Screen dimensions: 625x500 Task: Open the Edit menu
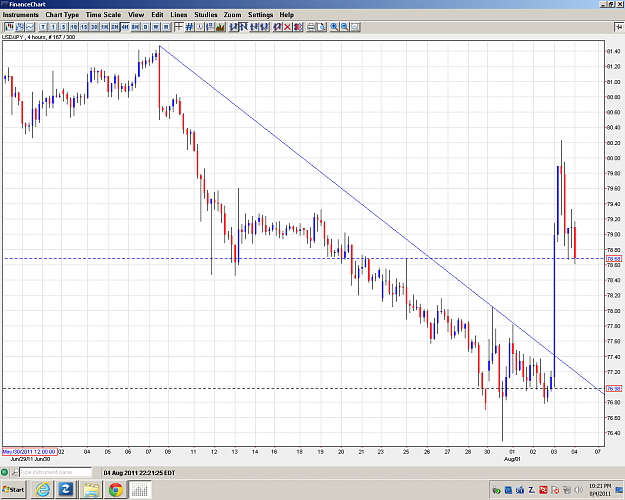point(157,15)
